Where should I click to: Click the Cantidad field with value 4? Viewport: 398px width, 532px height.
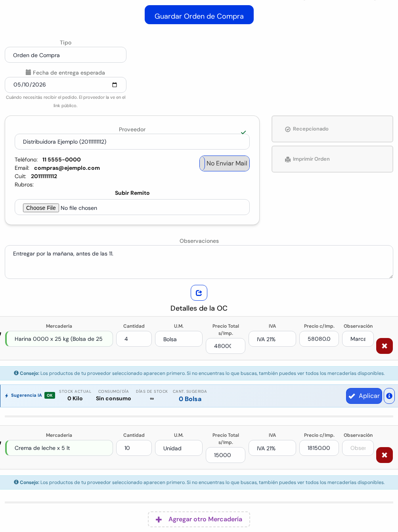pyautogui.click(x=134, y=339)
